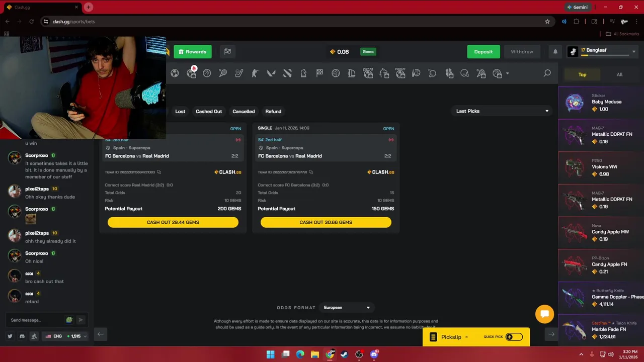Open the basketball sport category

207,73
